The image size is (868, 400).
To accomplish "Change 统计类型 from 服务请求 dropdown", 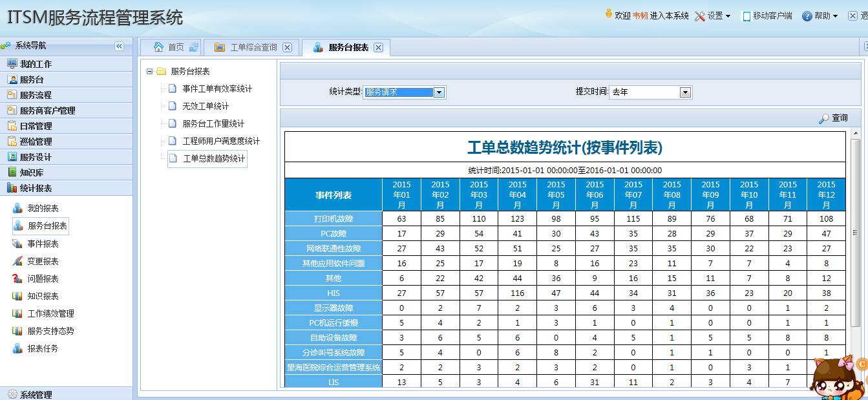I will coord(439,92).
